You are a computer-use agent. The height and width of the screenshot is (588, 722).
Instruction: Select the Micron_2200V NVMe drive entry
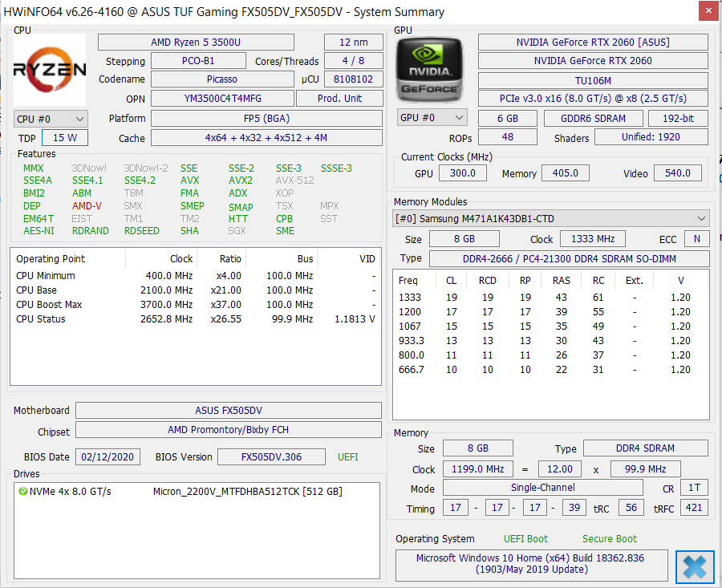pos(197,491)
